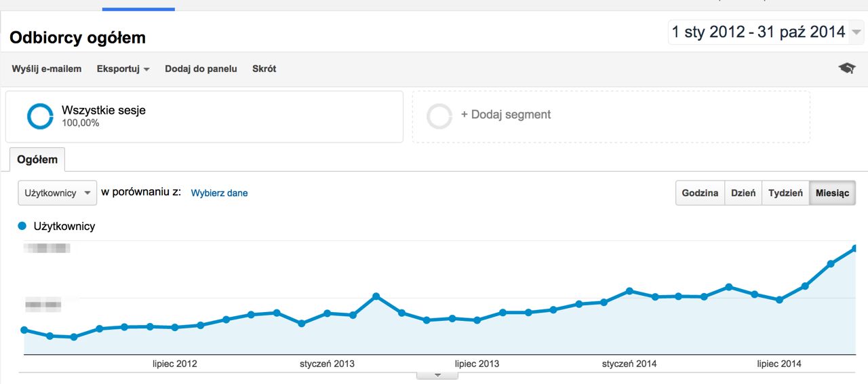Click the blue Wszystkie sesje segment circle
The image size is (868, 384).
pos(40,116)
